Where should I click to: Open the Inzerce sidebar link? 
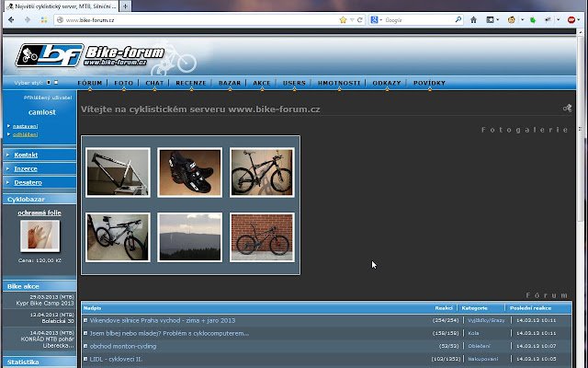(26, 168)
